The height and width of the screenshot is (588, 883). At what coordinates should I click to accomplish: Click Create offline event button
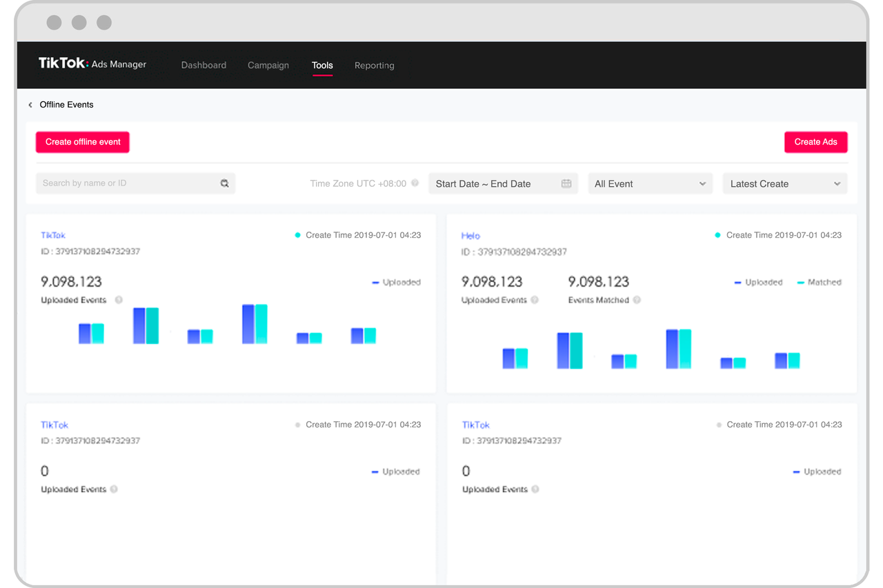click(x=83, y=142)
